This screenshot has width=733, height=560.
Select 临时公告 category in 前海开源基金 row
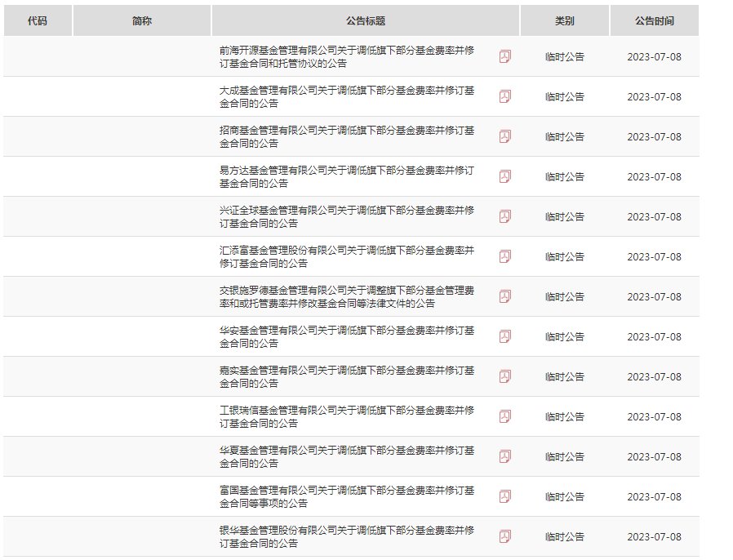(x=565, y=56)
